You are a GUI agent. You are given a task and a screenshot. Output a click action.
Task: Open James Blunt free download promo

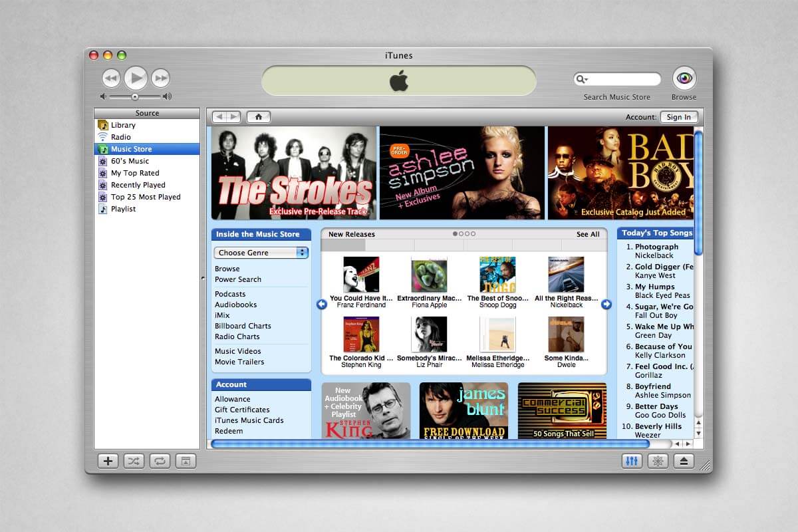point(464,410)
